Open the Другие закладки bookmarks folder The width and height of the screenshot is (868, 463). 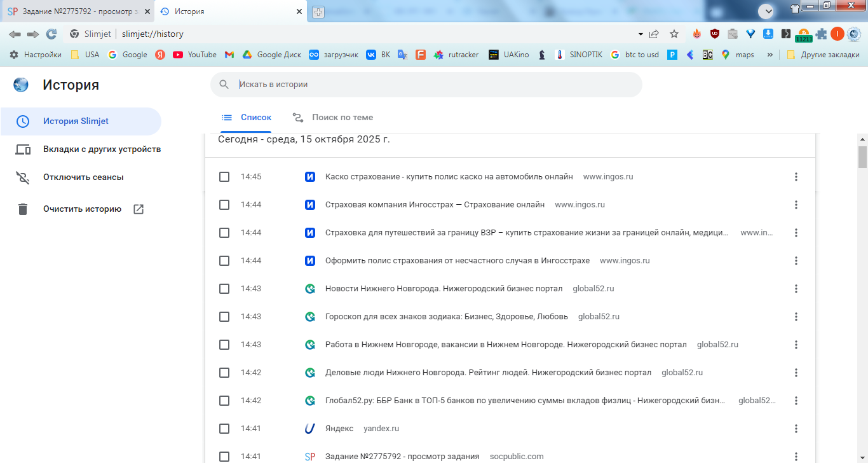[x=823, y=55]
